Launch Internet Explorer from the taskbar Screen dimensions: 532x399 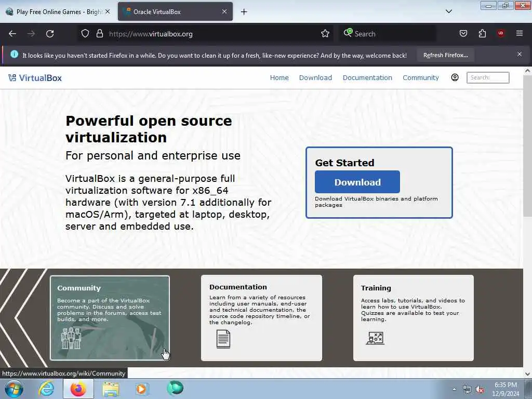[x=46, y=389]
